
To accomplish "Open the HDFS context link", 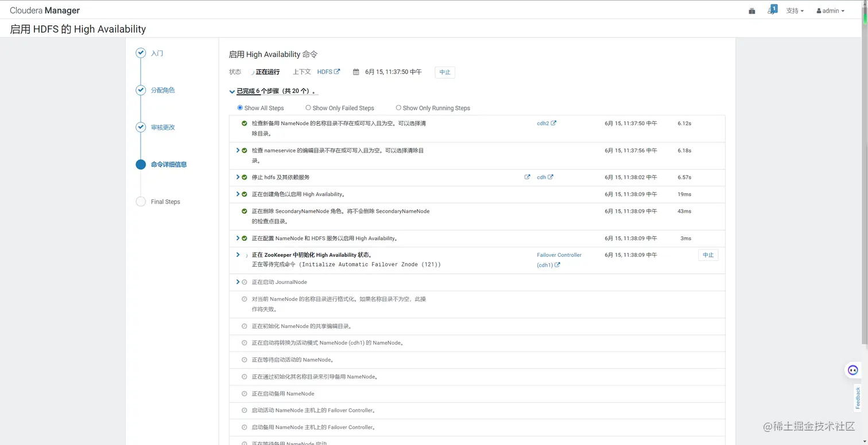I will (x=328, y=72).
